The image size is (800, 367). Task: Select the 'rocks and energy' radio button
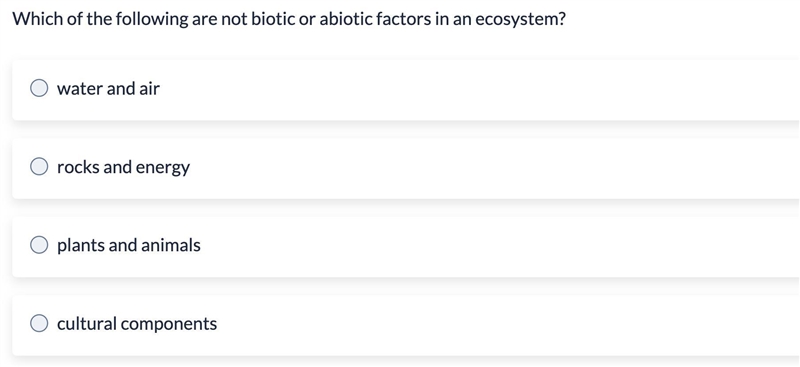(39, 167)
